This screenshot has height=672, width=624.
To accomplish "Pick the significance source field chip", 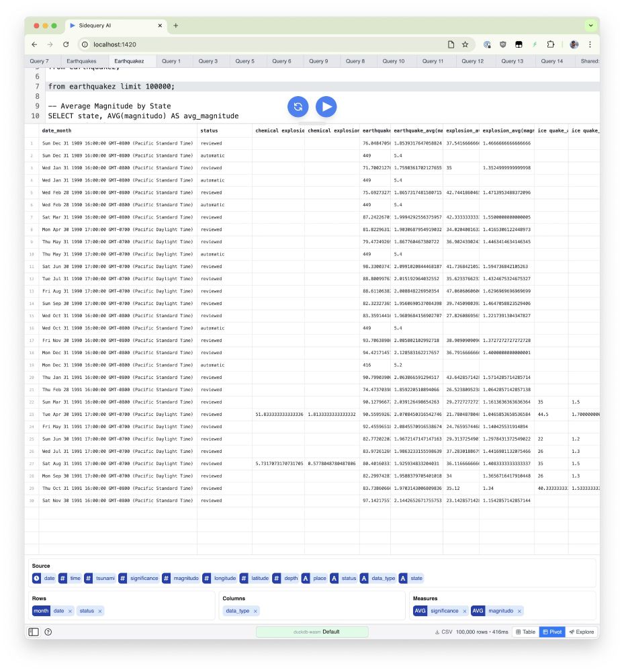I will coord(139,578).
